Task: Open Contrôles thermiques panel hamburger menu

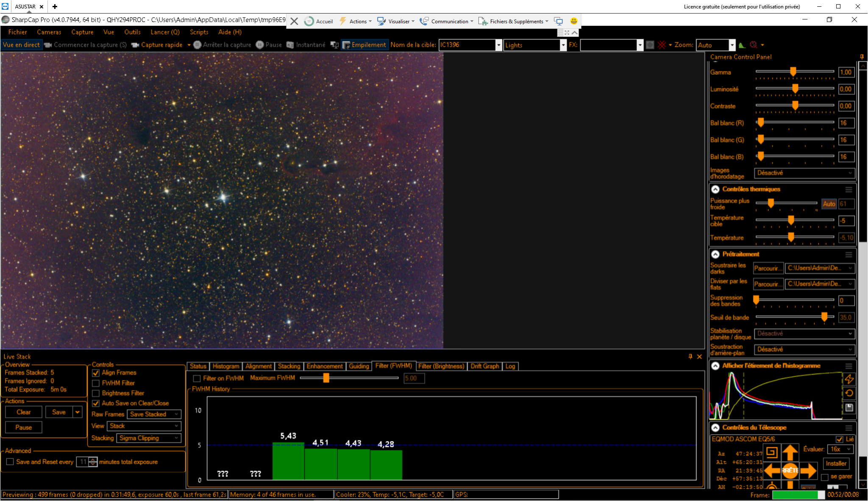Action: point(849,189)
